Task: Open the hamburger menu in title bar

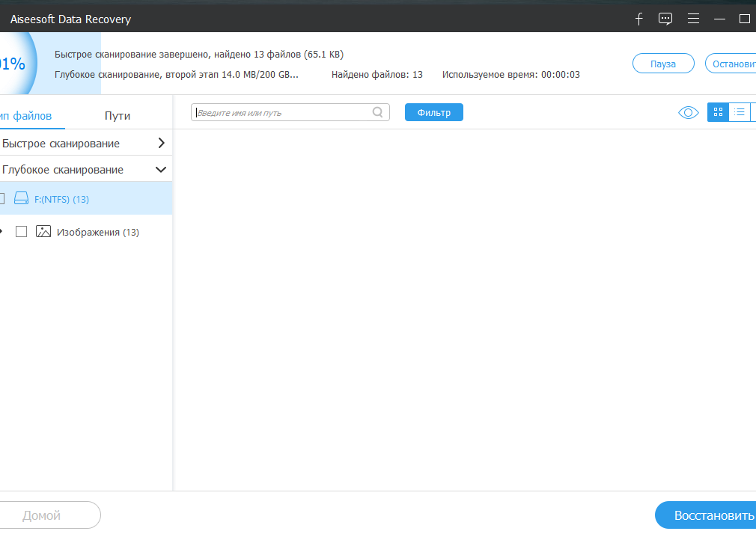Action: coord(693,19)
